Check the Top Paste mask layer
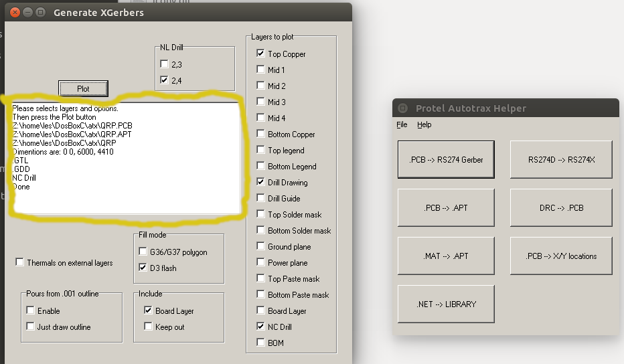 (260, 278)
